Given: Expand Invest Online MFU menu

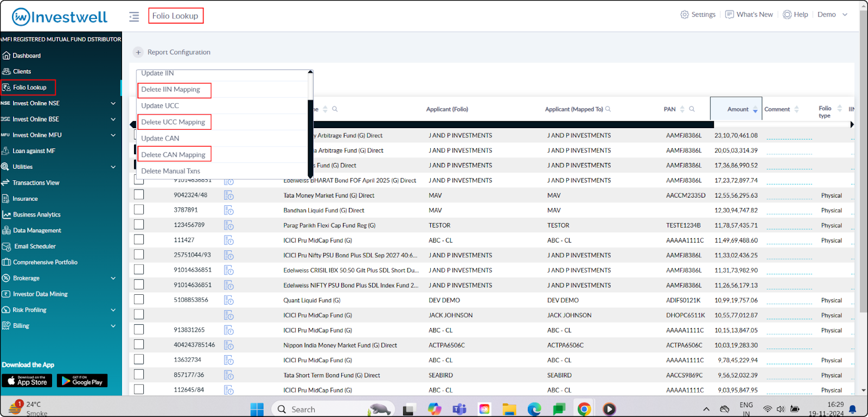Looking at the screenshot, I should click(x=113, y=135).
